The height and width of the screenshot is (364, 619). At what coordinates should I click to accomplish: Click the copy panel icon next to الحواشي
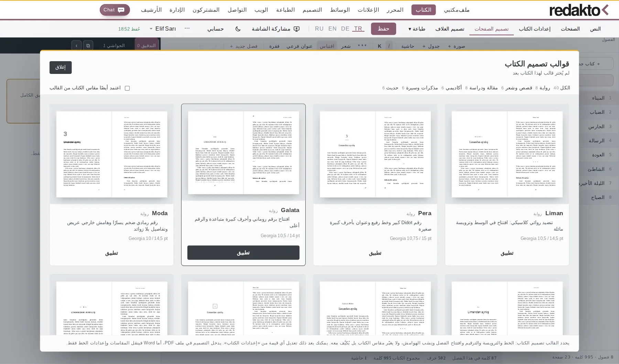coord(88,45)
